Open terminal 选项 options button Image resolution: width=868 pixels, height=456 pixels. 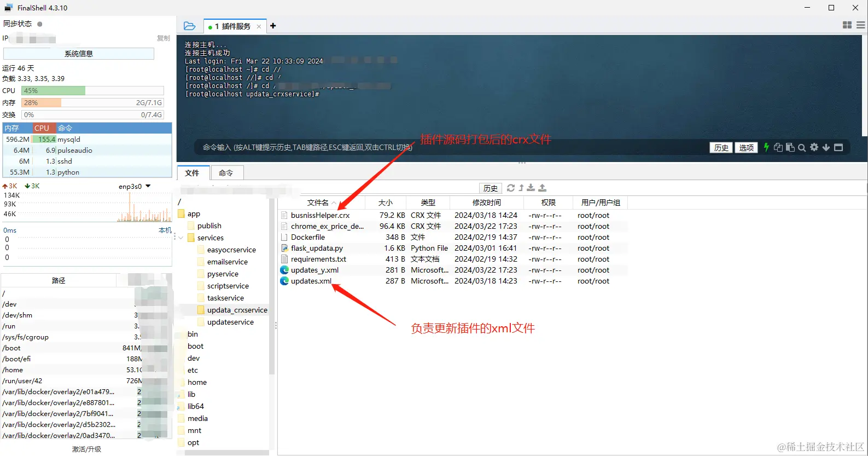[x=747, y=148]
